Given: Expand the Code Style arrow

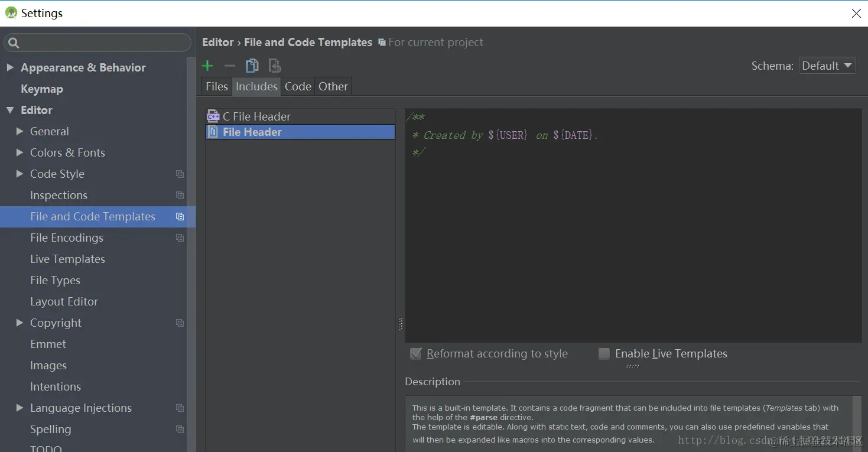Looking at the screenshot, I should (x=19, y=174).
